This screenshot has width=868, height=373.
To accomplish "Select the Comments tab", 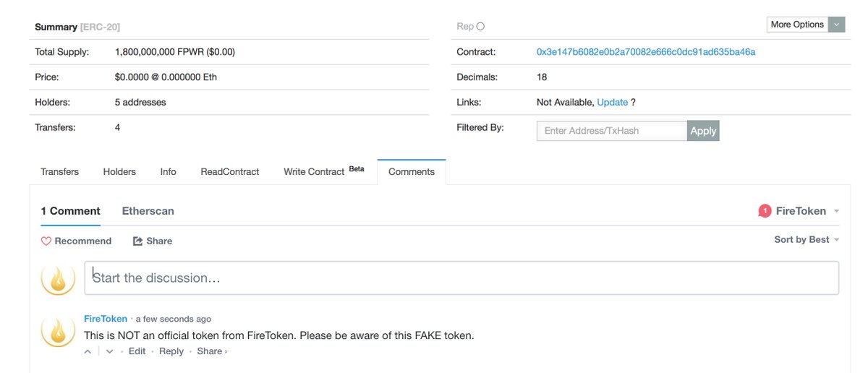I will coord(412,171).
